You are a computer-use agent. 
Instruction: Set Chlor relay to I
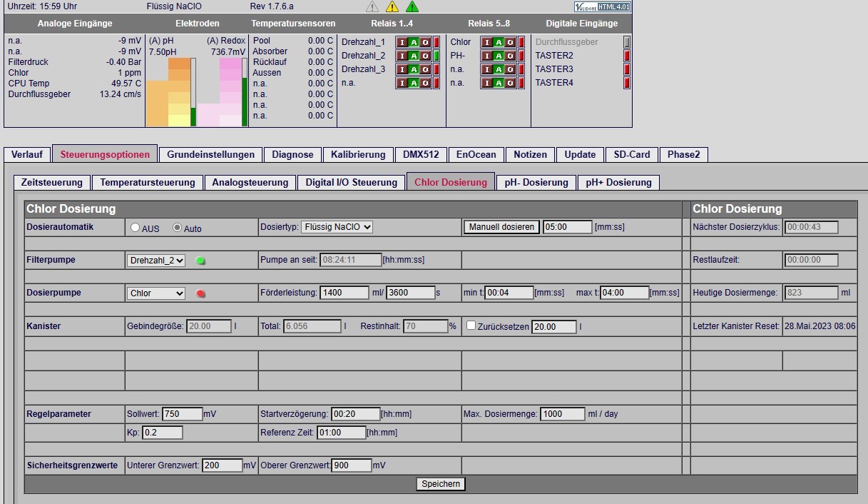tap(487, 42)
